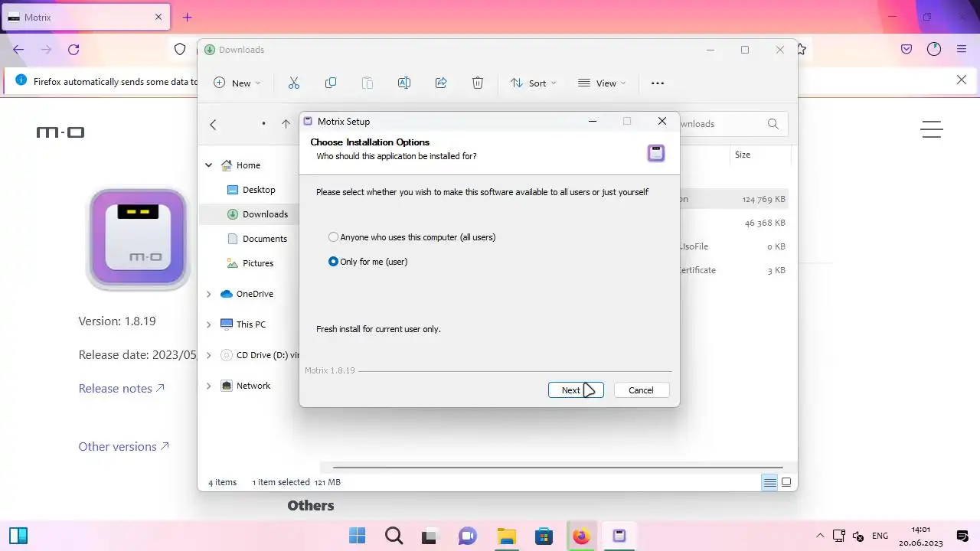Expand the CD Drive (D:) tree node
The width and height of the screenshot is (980, 551).
coord(208,355)
